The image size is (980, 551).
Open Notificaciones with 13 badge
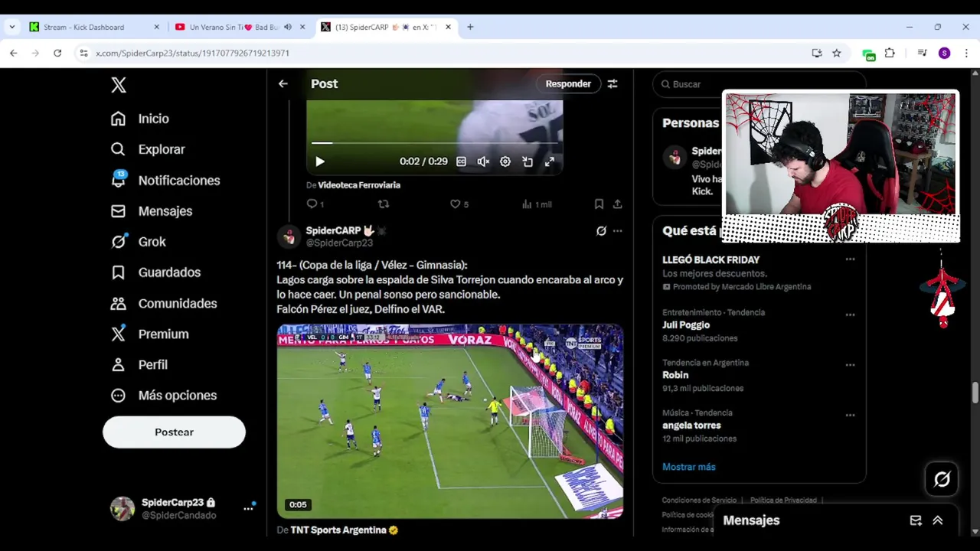(165, 180)
